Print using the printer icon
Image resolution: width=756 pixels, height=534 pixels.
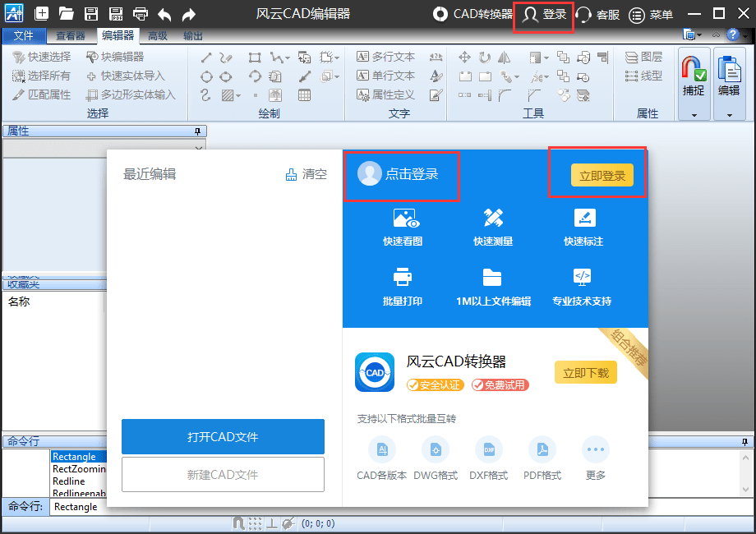click(x=141, y=13)
